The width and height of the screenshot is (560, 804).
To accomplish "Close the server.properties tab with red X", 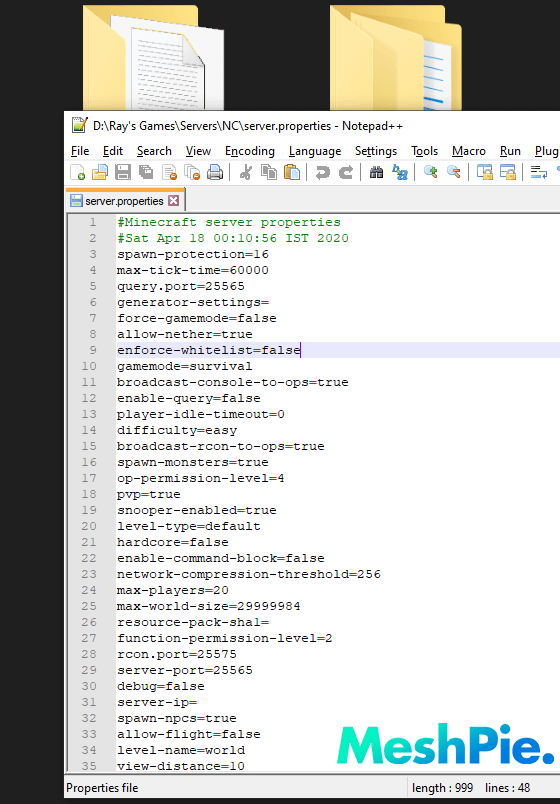I will pyautogui.click(x=174, y=200).
